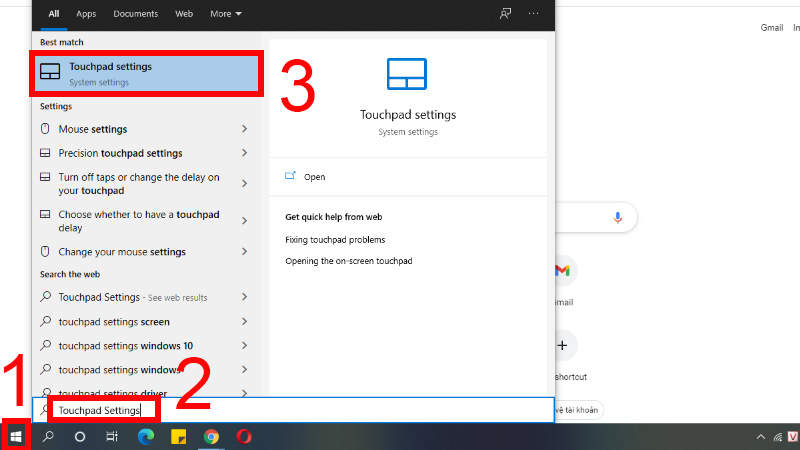Open the search panel three-dots options
800x450 pixels.
[534, 14]
